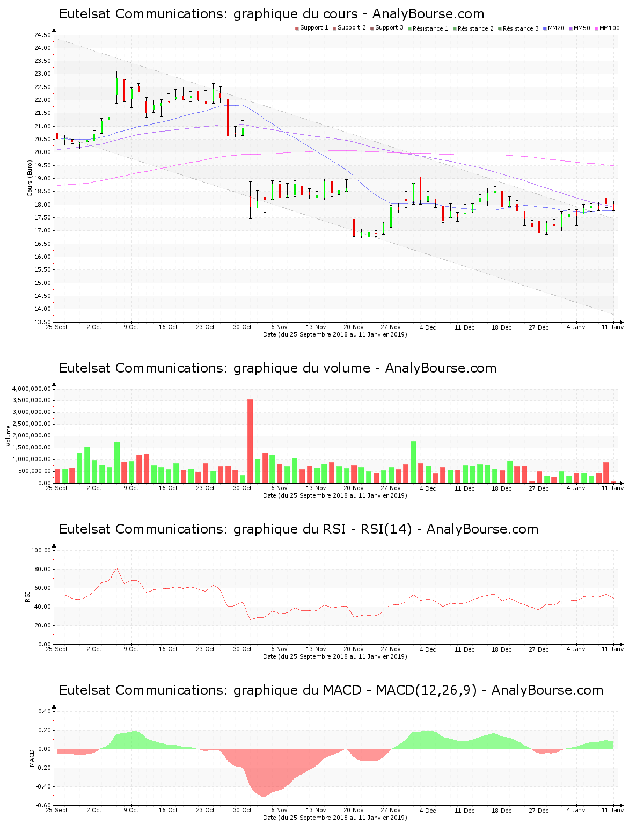This screenshot has height=832, width=644.
Task: Click the MACD(12,26,9) chart title
Action: (x=331, y=690)
